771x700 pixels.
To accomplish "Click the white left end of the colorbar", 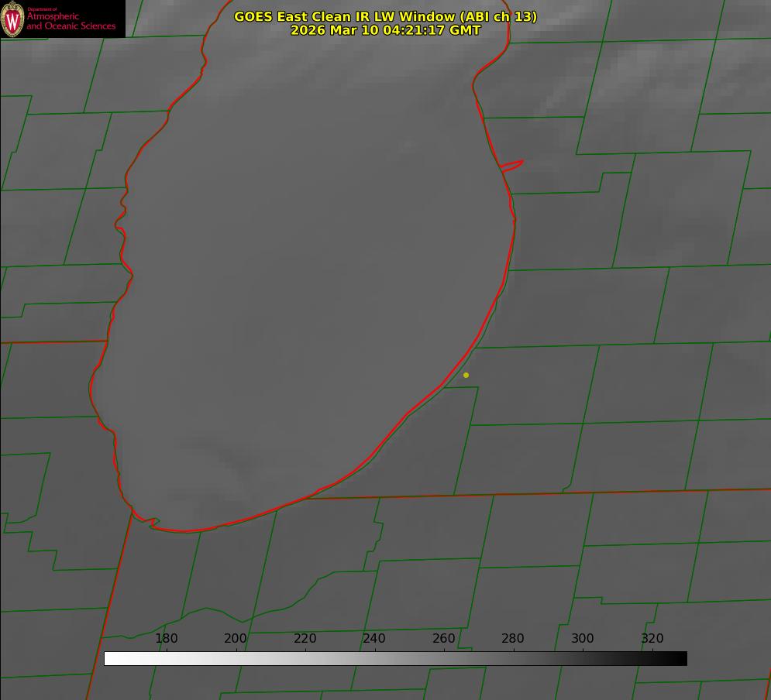I will pyautogui.click(x=110, y=658).
